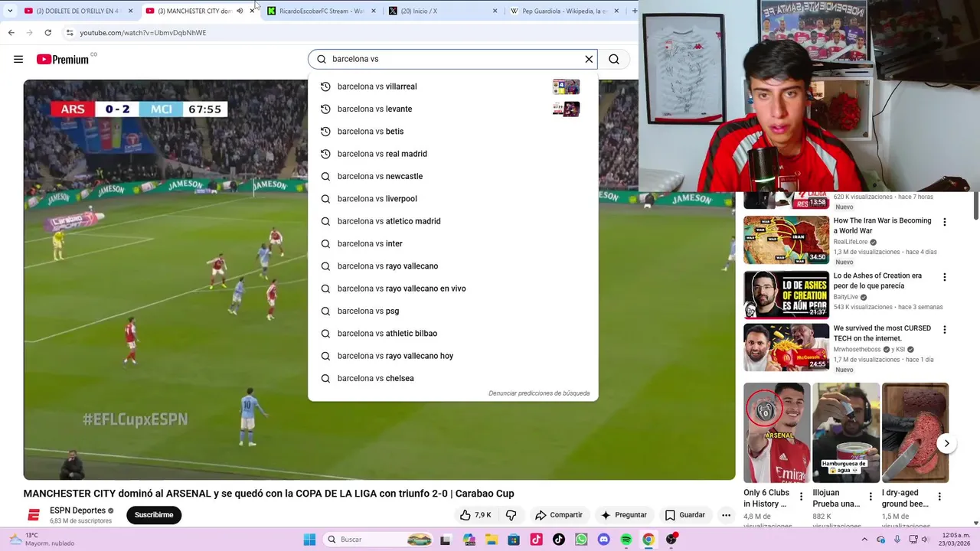Select suggestion 'barcelona vs real madrid'
The width and height of the screenshot is (980, 551).
tap(452, 154)
